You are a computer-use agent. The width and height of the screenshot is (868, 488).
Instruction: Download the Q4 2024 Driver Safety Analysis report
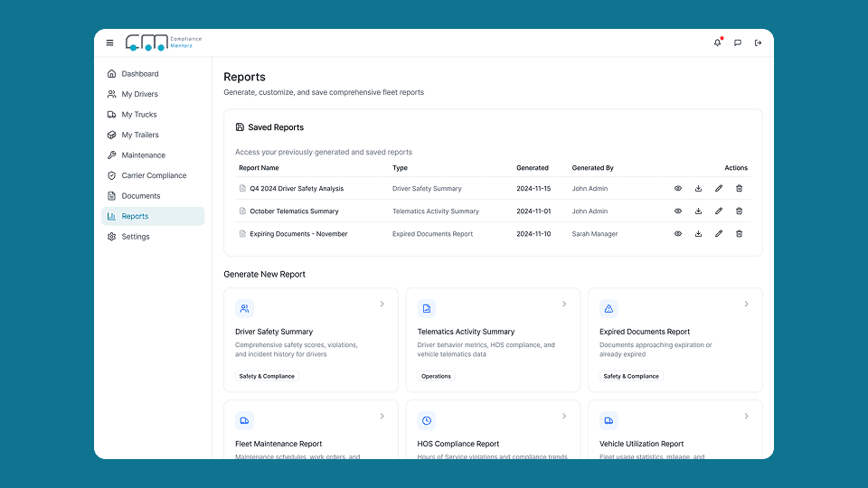(x=698, y=189)
